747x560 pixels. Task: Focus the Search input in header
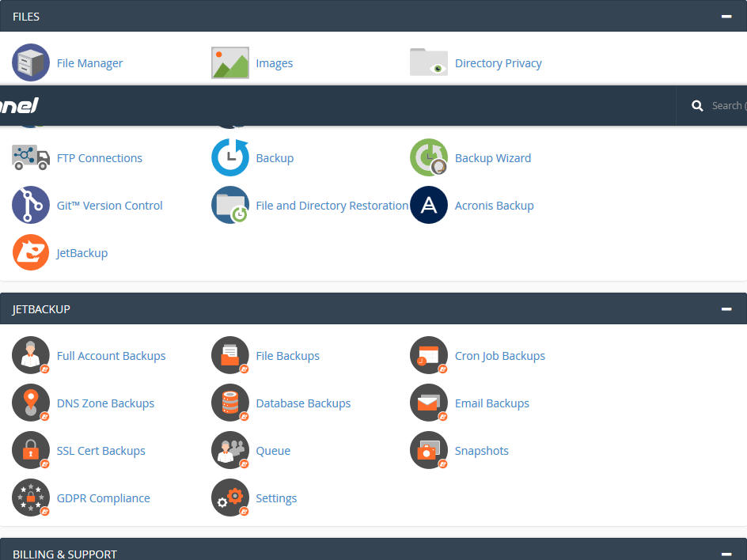click(x=729, y=106)
